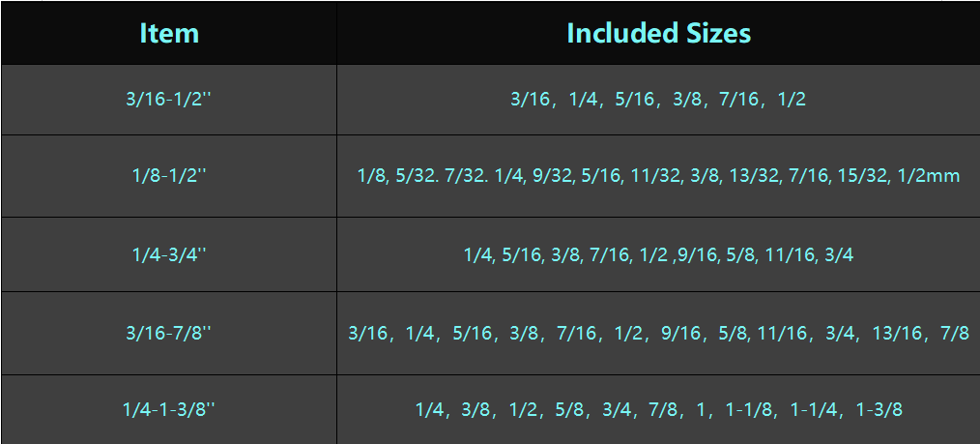Click sizes list ending with 1-1/4, 1-3/8

659,409
